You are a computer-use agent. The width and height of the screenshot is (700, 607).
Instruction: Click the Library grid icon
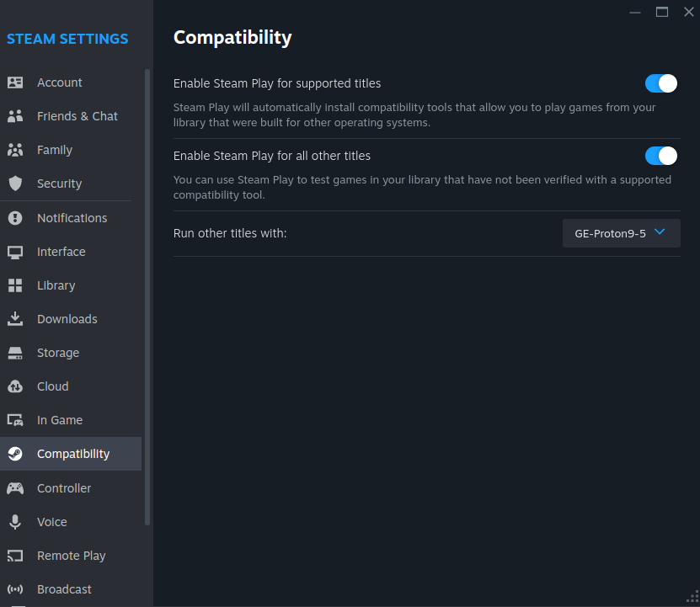click(15, 285)
